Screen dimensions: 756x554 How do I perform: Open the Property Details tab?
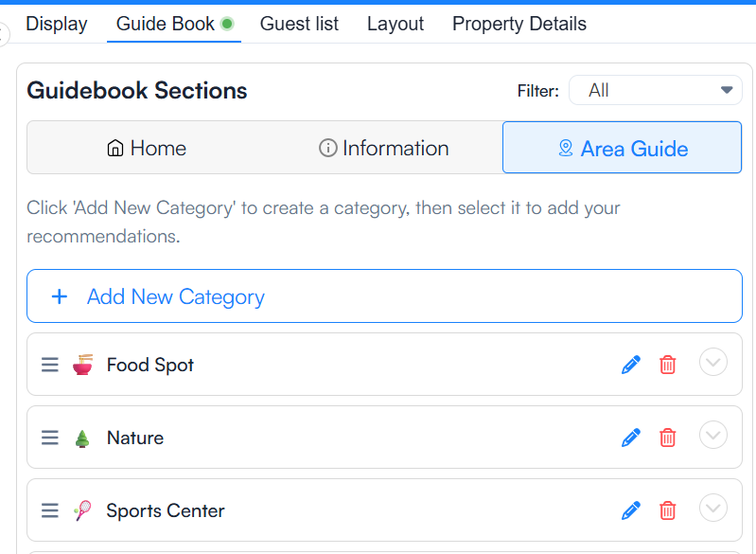click(x=519, y=24)
